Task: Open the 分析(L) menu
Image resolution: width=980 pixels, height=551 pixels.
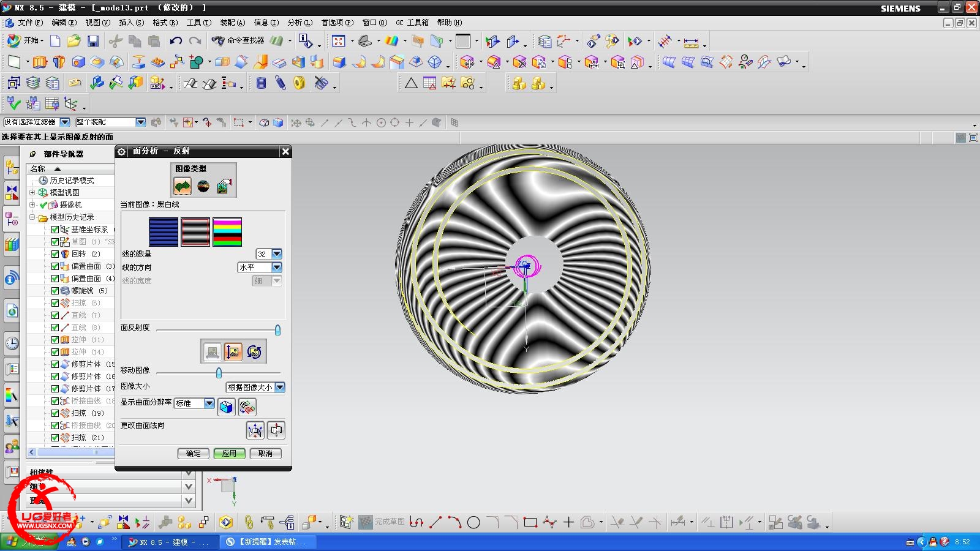Action: point(300,22)
